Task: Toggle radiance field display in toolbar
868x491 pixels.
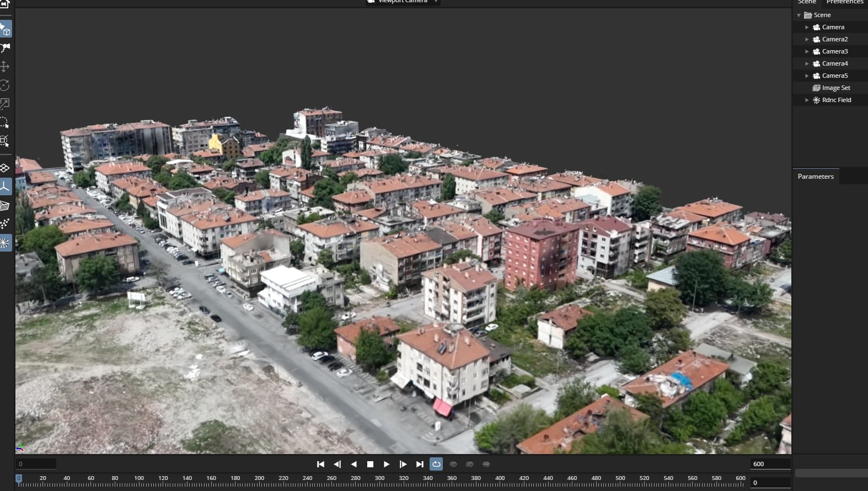Action: 5,243
